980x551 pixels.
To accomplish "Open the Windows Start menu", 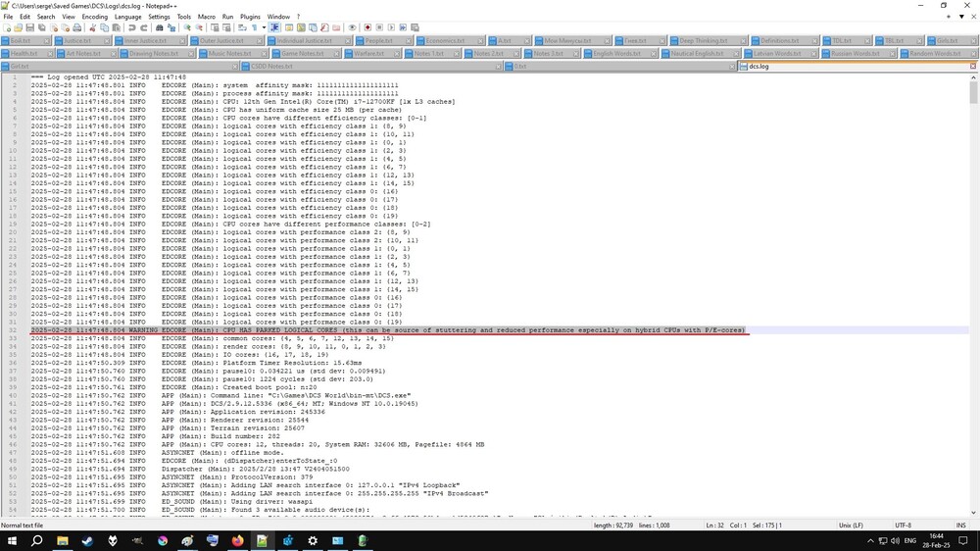I will pos(12,540).
